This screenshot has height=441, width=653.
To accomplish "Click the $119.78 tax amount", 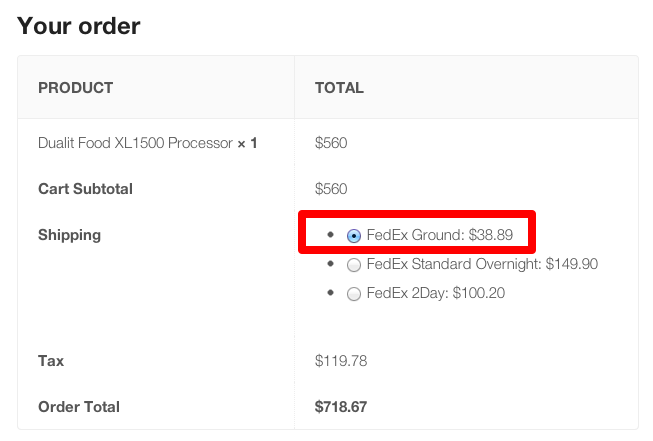I will (339, 359).
